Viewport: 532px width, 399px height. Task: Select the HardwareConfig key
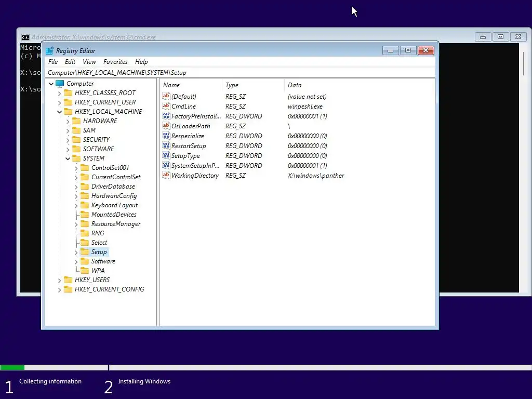pyautogui.click(x=114, y=196)
